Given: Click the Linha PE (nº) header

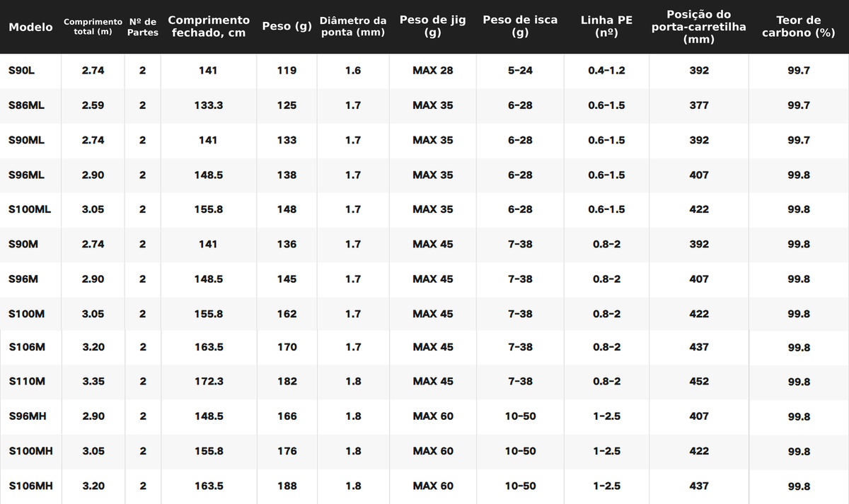Looking at the screenshot, I should click(x=606, y=27).
